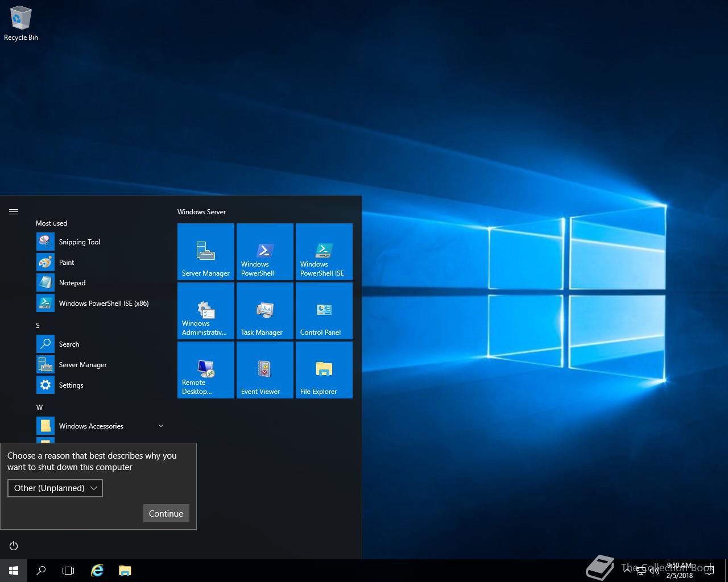The image size is (728, 582).
Task: Open the Snipping Tool from Most used
Action: click(x=100, y=242)
